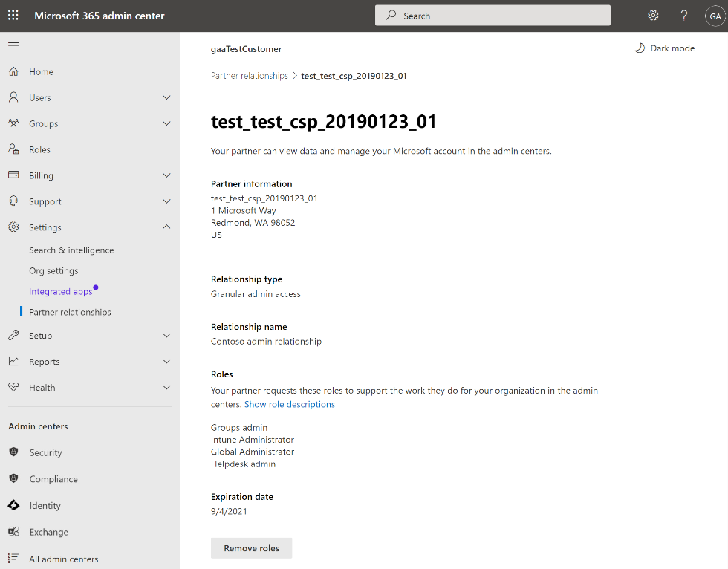Expand the Billing menu chevron
The height and width of the screenshot is (569, 728).
pyautogui.click(x=166, y=175)
